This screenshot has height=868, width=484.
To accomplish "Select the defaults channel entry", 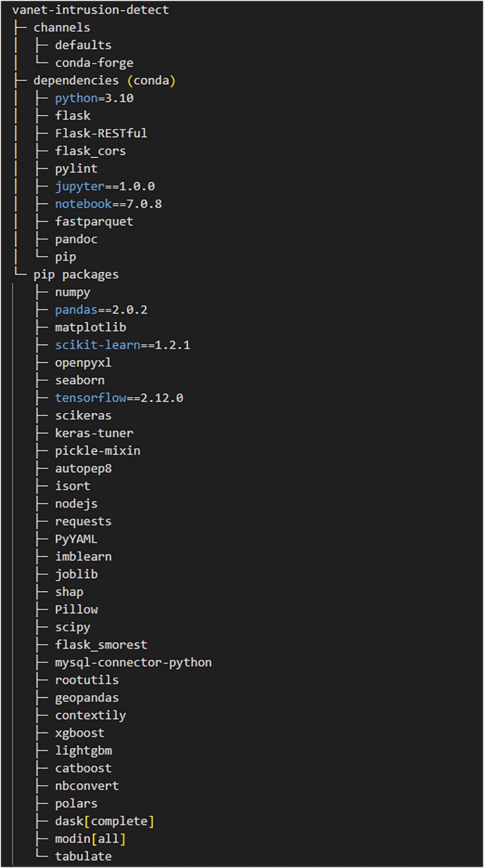I will pos(83,45).
